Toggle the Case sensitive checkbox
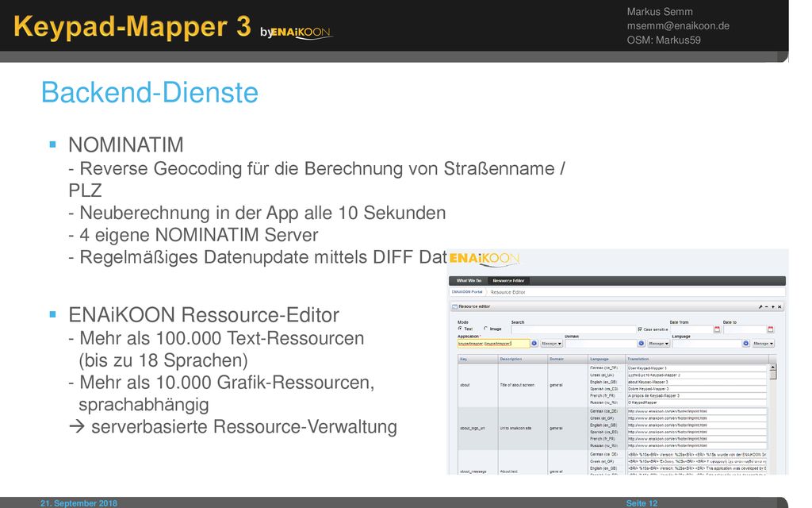The height and width of the screenshot is (508, 812). (641, 329)
